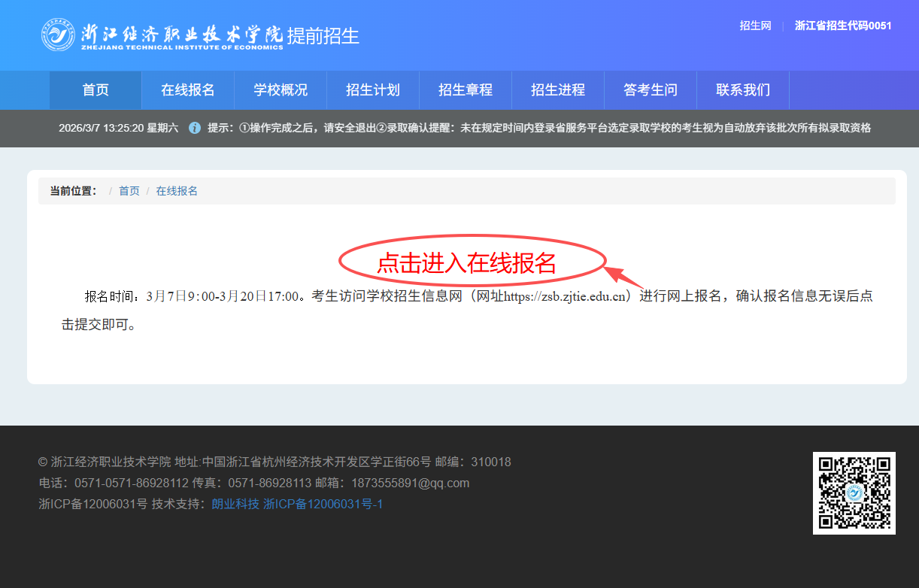Select the 招生章程 menu item

point(466,90)
